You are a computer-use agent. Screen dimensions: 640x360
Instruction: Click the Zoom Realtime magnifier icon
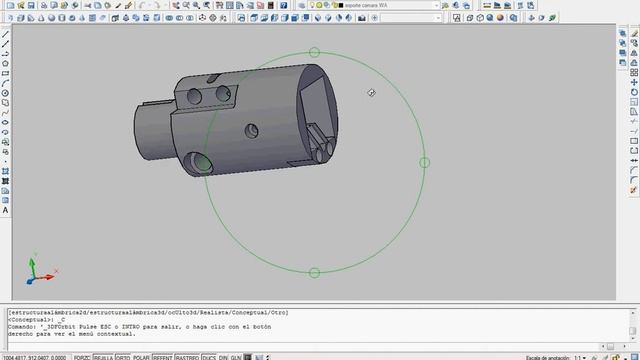click(x=186, y=5)
